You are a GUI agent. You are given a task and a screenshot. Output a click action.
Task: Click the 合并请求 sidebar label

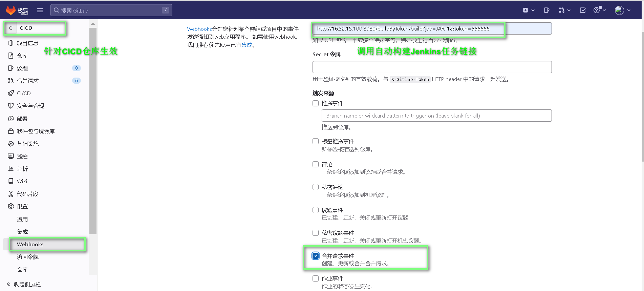(x=28, y=81)
